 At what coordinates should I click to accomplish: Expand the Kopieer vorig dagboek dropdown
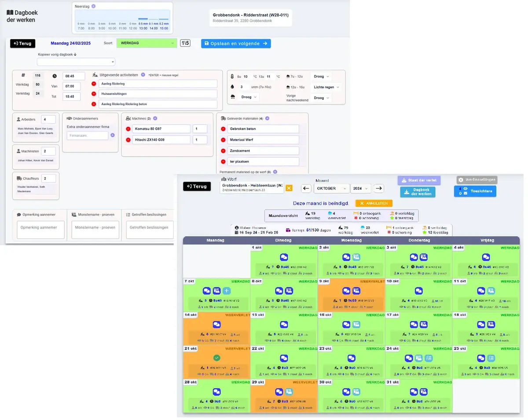tap(76, 62)
